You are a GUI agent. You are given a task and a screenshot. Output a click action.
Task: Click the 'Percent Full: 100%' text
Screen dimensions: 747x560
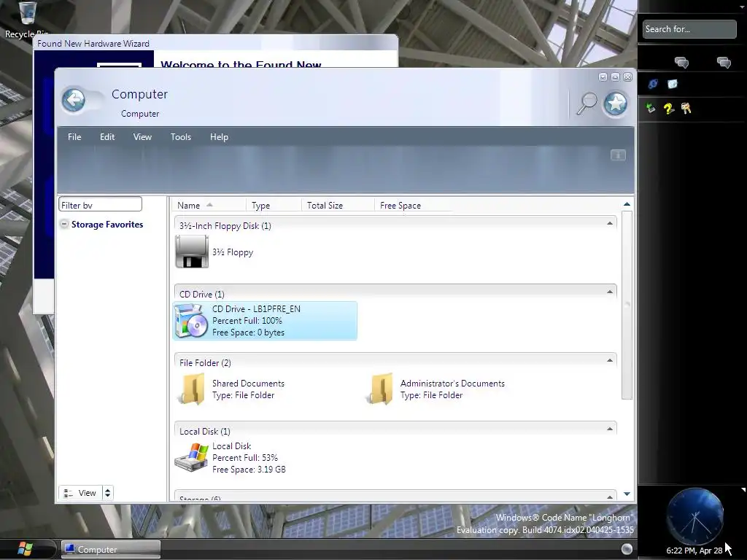[247, 321]
